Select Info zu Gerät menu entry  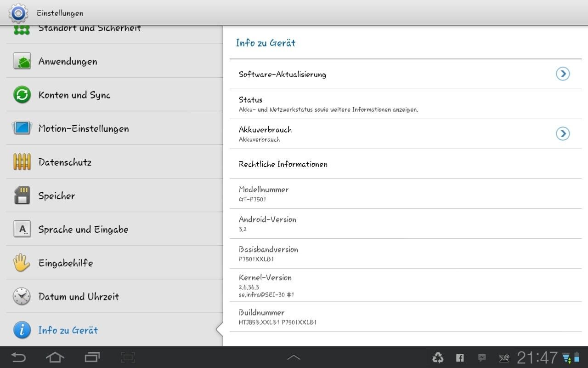(x=114, y=330)
